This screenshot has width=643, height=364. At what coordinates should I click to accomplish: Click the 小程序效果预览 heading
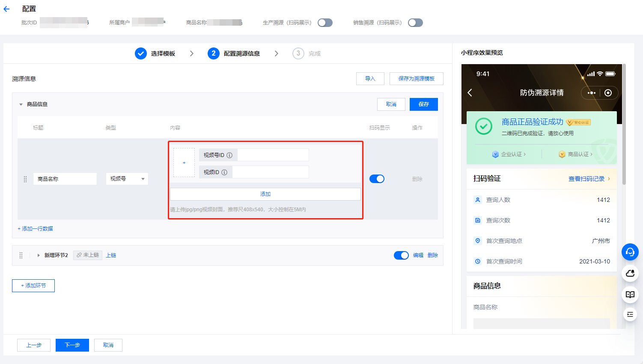click(x=482, y=53)
